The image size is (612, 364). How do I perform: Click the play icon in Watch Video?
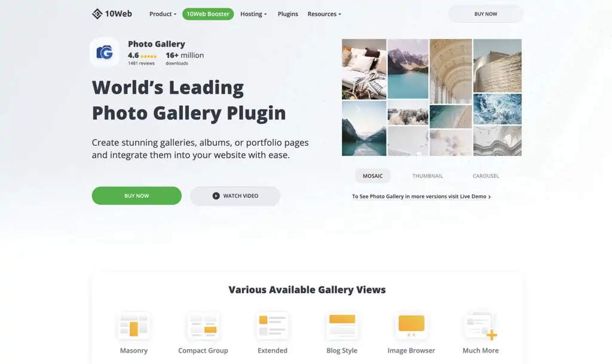point(216,196)
